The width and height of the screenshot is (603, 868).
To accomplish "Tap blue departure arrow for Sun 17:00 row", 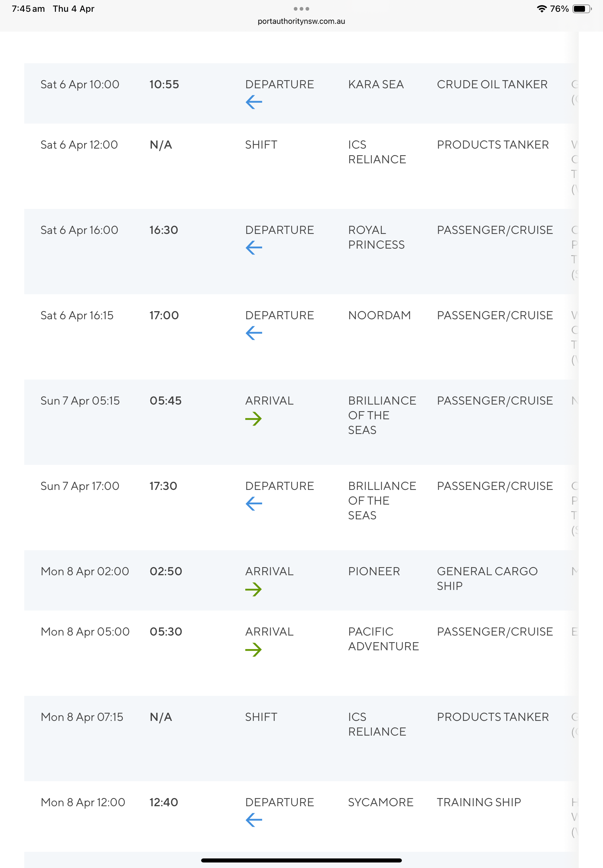I will coord(254,504).
